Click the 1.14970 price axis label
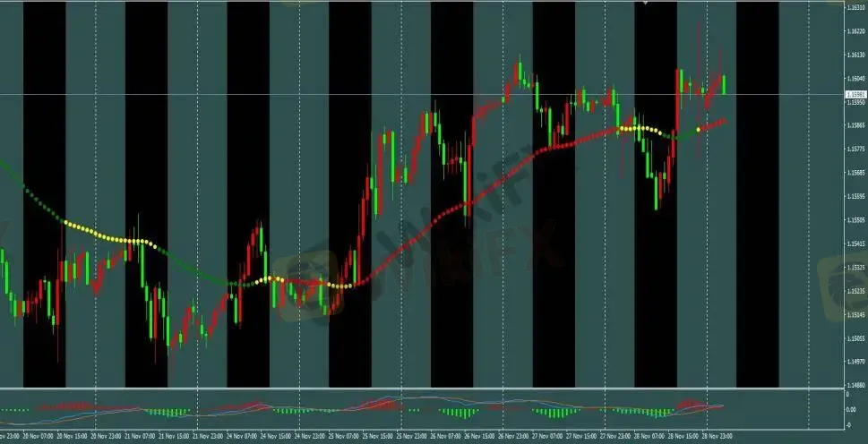The image size is (868, 444). [x=855, y=362]
